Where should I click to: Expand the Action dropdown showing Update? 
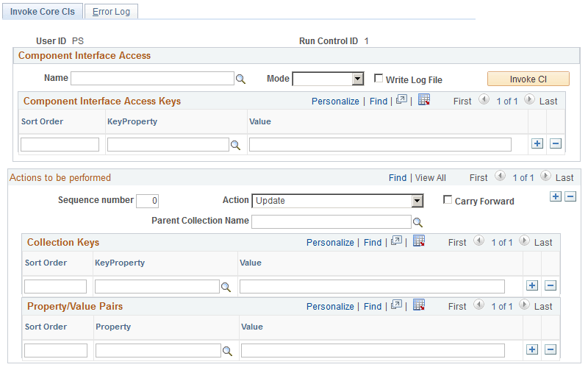coord(417,201)
